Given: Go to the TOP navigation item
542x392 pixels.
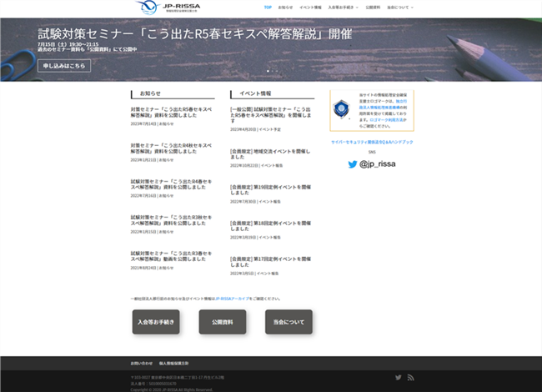Looking at the screenshot, I should click(268, 7).
